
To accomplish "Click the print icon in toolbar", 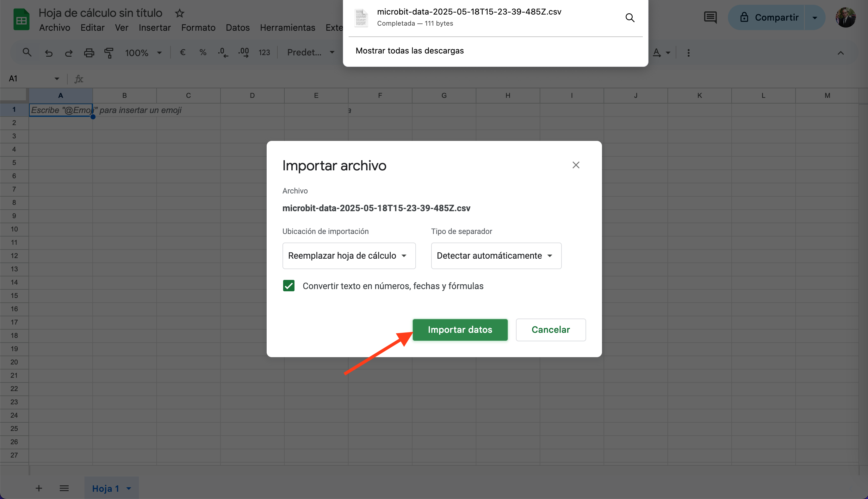I will pyautogui.click(x=89, y=53).
